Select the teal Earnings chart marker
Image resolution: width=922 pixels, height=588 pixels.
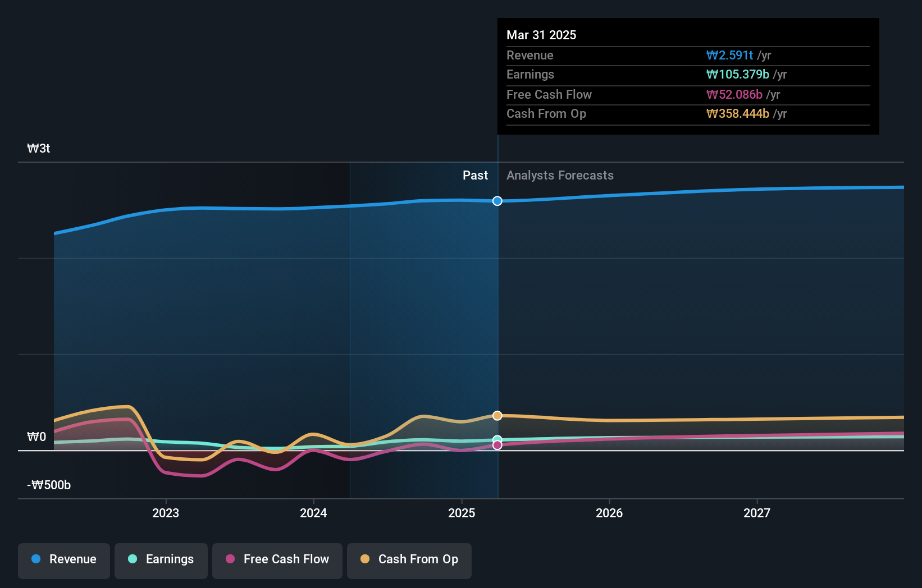[497, 440]
